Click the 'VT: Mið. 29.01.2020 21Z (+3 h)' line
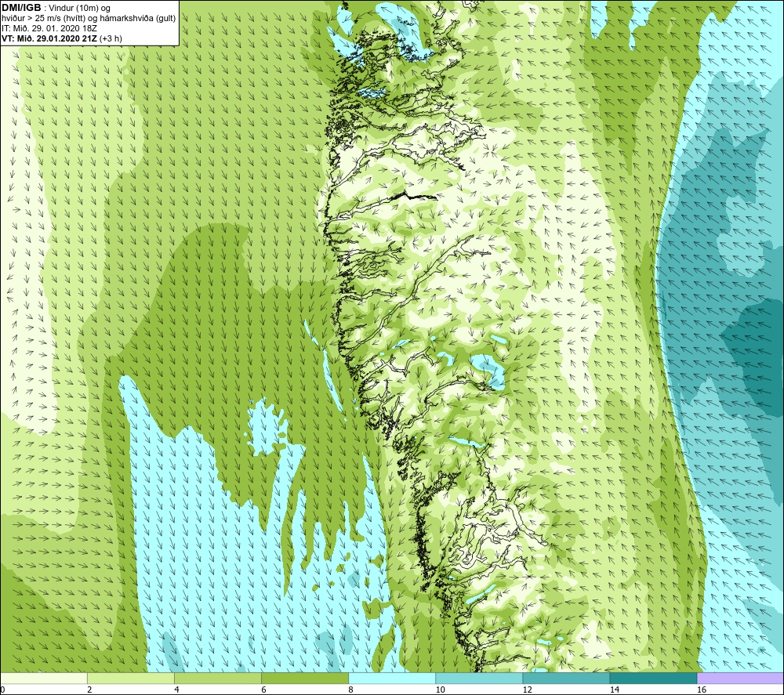This screenshot has height=695, width=784. 62,38
